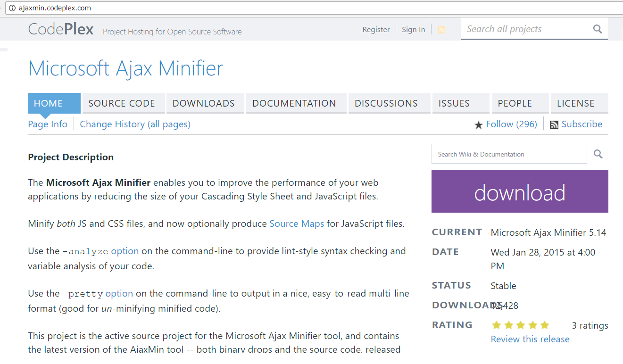Click the Subscribe link

tap(582, 124)
